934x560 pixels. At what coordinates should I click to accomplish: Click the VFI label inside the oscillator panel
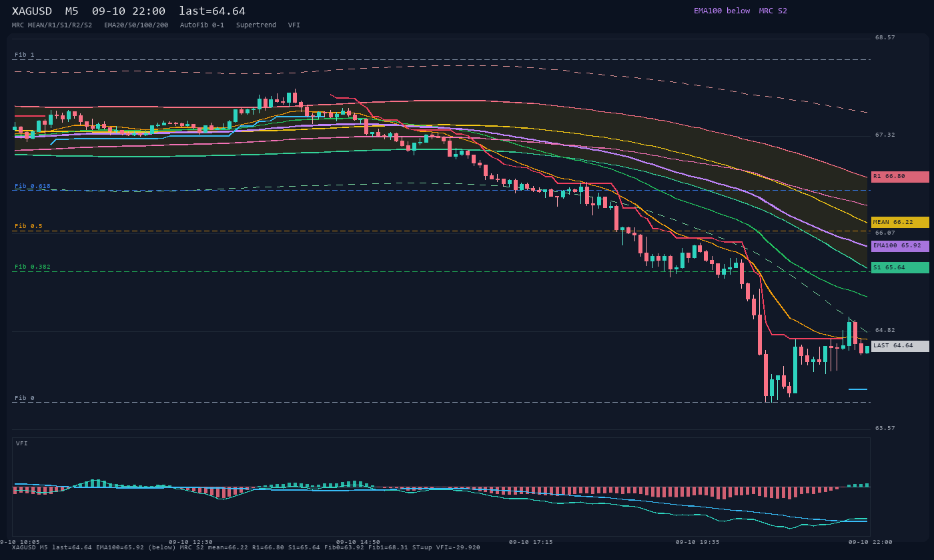[22, 443]
